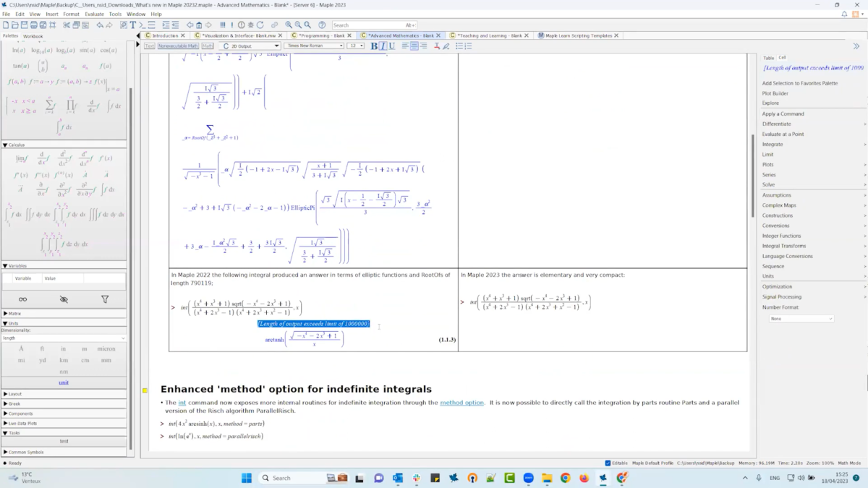868x488 pixels.
Task: Open the Tools menu
Action: pyautogui.click(x=115, y=14)
